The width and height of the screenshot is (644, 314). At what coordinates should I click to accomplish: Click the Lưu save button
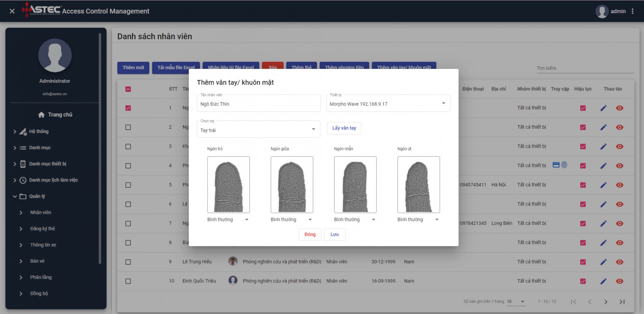335,235
